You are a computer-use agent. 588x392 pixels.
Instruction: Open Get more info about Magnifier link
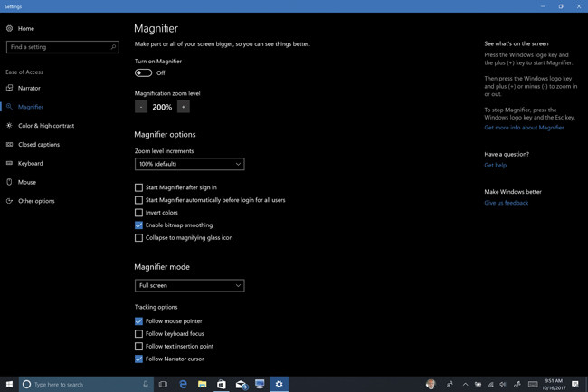(524, 128)
